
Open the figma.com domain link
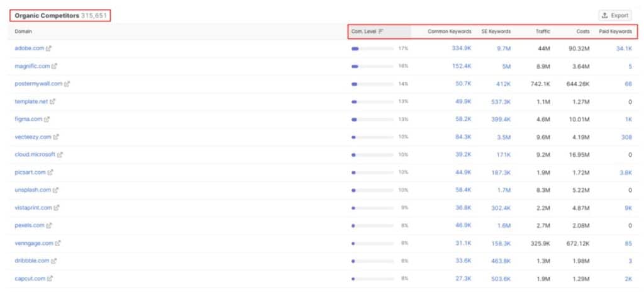point(28,119)
